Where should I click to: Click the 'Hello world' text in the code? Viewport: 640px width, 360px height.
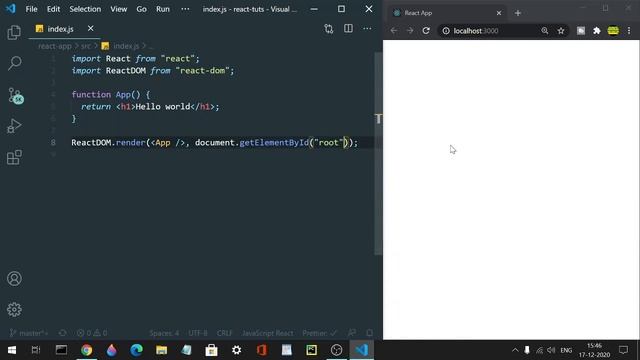[x=162, y=107]
